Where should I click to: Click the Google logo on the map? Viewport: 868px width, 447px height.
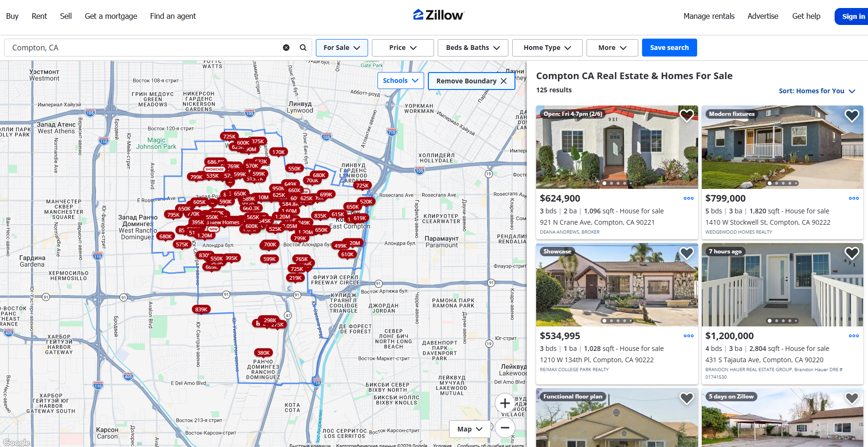[x=16, y=443]
